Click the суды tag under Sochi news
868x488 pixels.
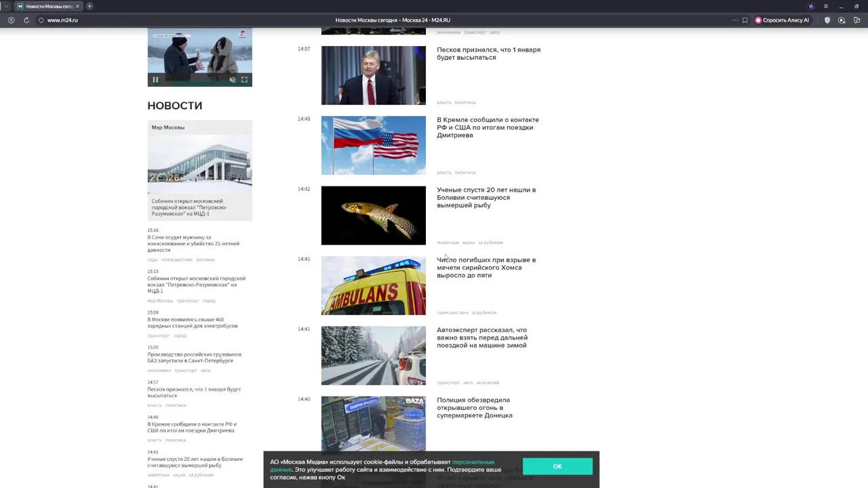coord(153,260)
